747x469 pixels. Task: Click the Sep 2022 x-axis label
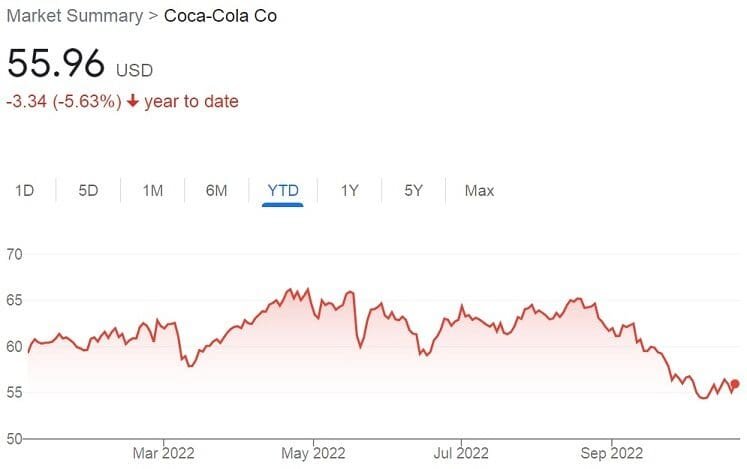(x=611, y=453)
